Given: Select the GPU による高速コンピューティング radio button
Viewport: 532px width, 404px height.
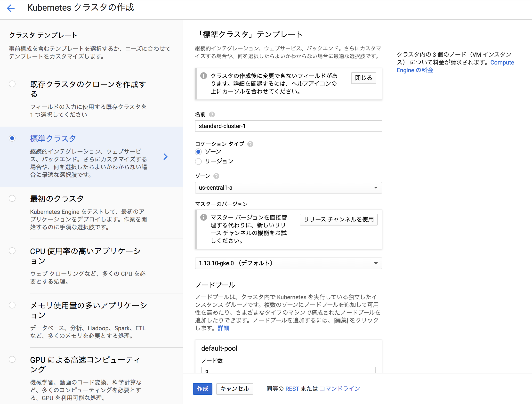Looking at the screenshot, I should tap(12, 359).
